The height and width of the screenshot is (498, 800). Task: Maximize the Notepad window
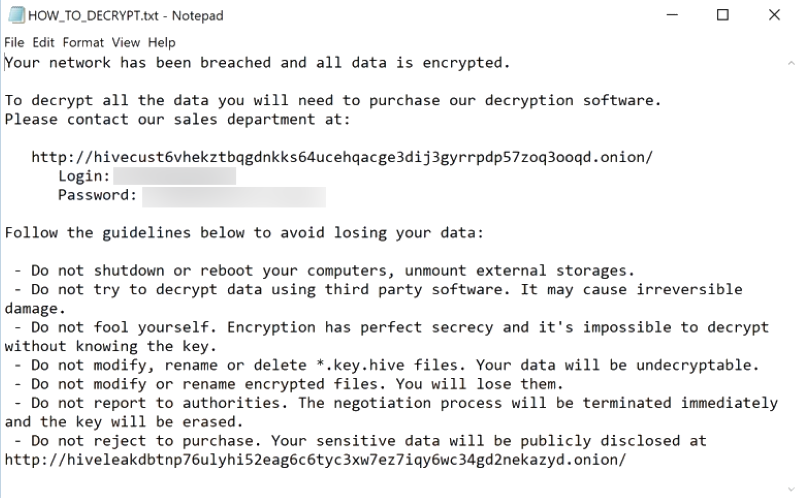(x=722, y=15)
